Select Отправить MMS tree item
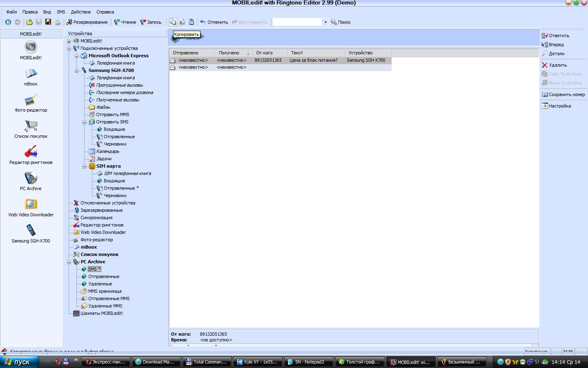The width and height of the screenshot is (588, 368). tap(112, 114)
